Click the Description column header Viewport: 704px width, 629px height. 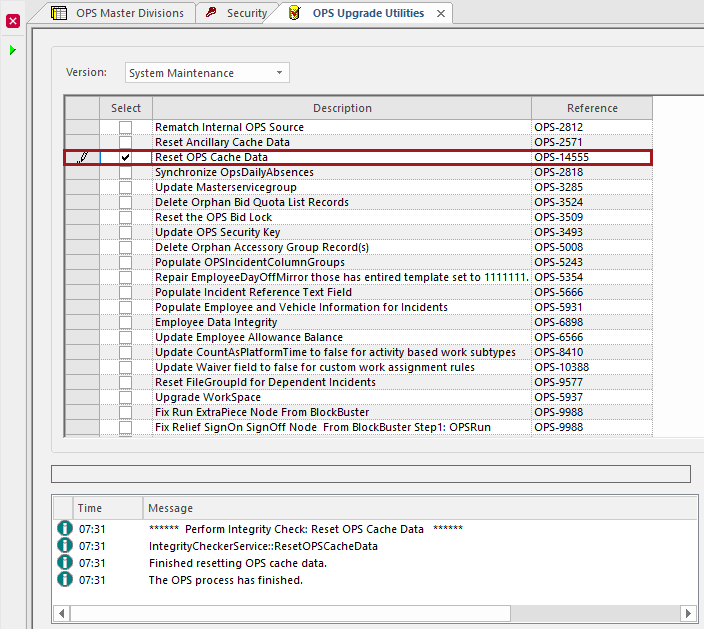tap(342, 108)
